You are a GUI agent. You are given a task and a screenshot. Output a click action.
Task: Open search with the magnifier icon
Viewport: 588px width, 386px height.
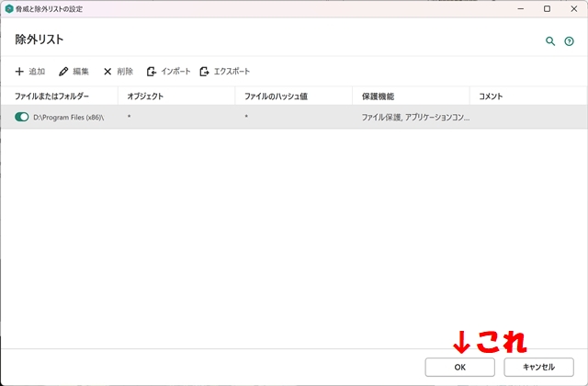pos(550,41)
